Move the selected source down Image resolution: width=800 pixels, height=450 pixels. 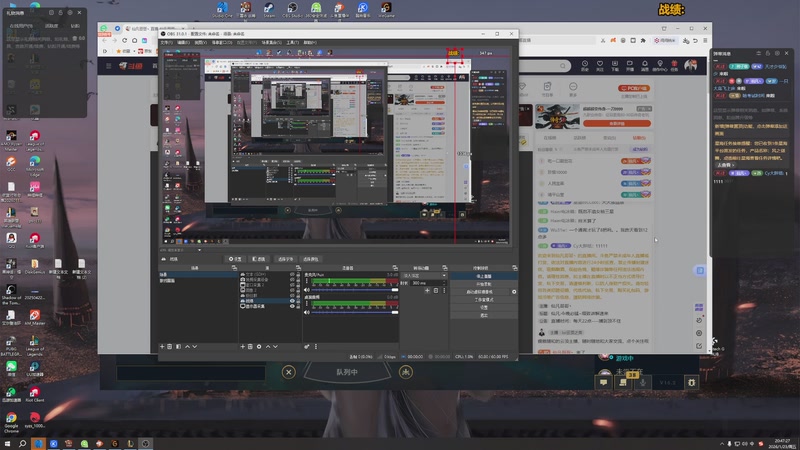[x=276, y=346]
